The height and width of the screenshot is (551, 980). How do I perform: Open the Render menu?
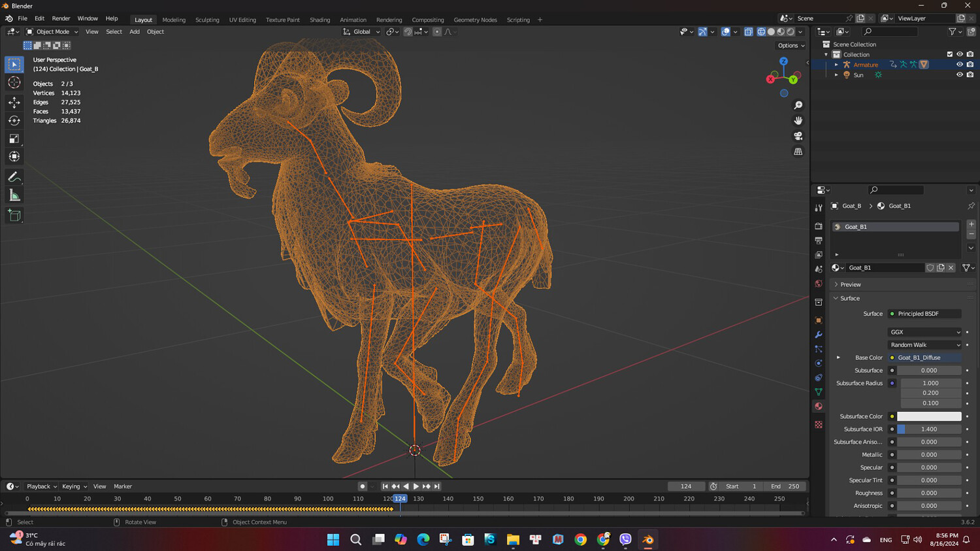click(x=61, y=18)
